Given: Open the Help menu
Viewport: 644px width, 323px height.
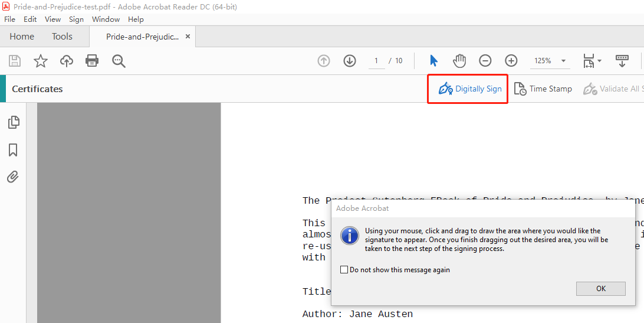Looking at the screenshot, I should pos(136,19).
